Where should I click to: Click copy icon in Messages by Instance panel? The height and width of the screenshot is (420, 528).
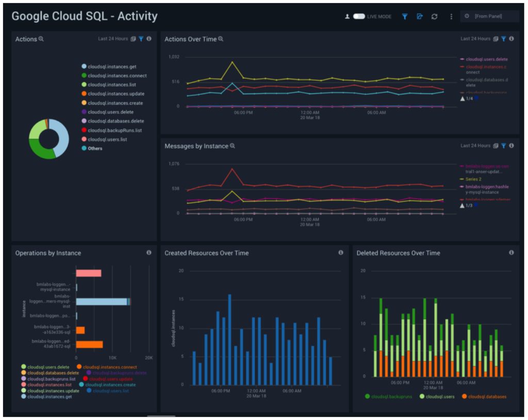click(x=496, y=146)
